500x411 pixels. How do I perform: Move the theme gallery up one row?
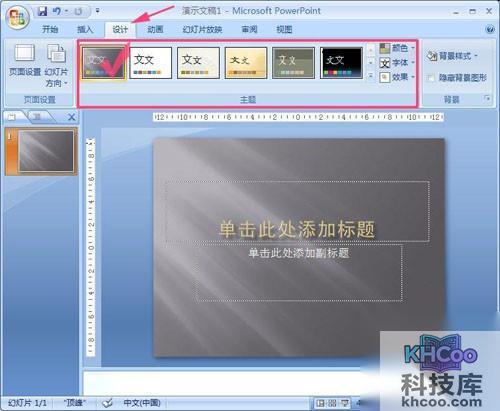pos(371,50)
